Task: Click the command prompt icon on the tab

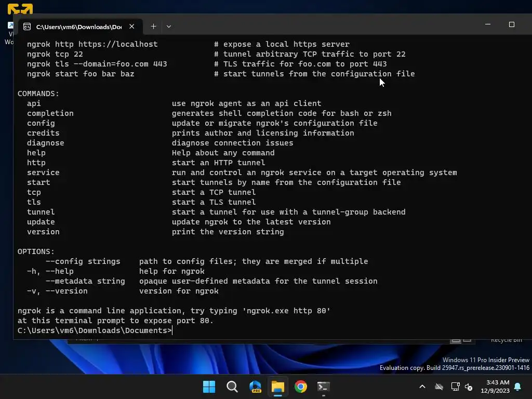Action: 27,27
